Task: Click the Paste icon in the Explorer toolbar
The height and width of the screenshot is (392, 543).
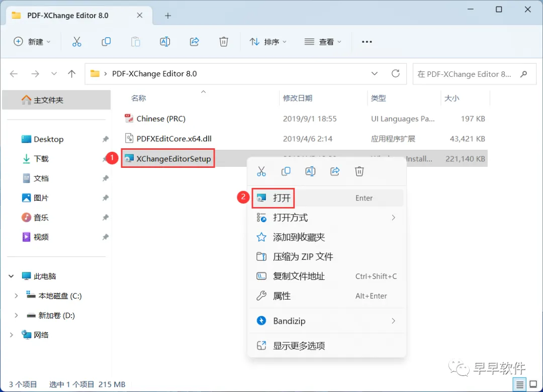Action: click(x=135, y=42)
